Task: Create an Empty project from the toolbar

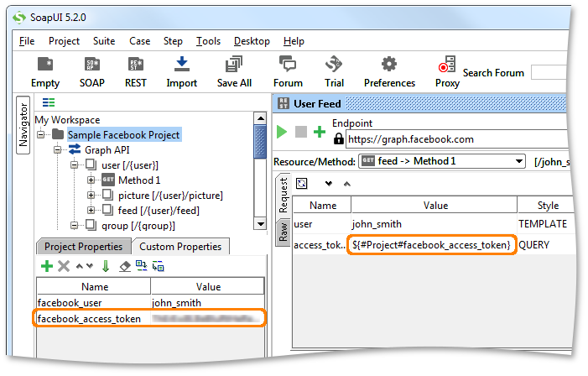Action: (x=45, y=72)
